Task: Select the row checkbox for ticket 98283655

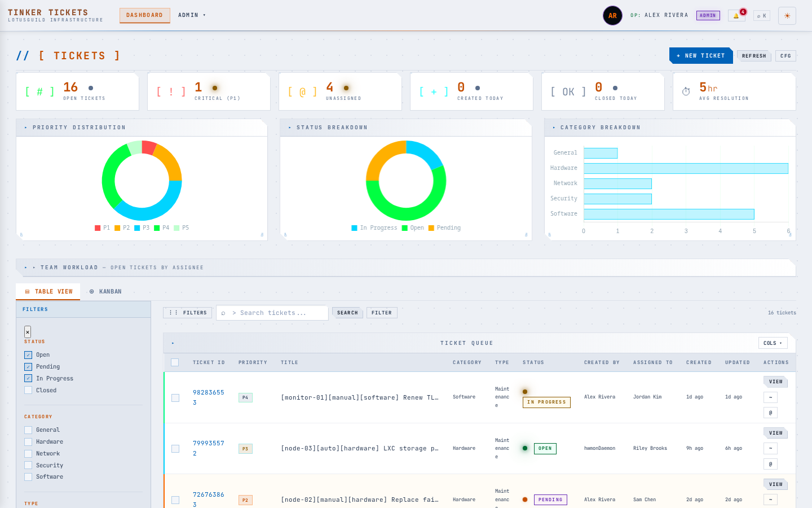Action: click(x=175, y=398)
